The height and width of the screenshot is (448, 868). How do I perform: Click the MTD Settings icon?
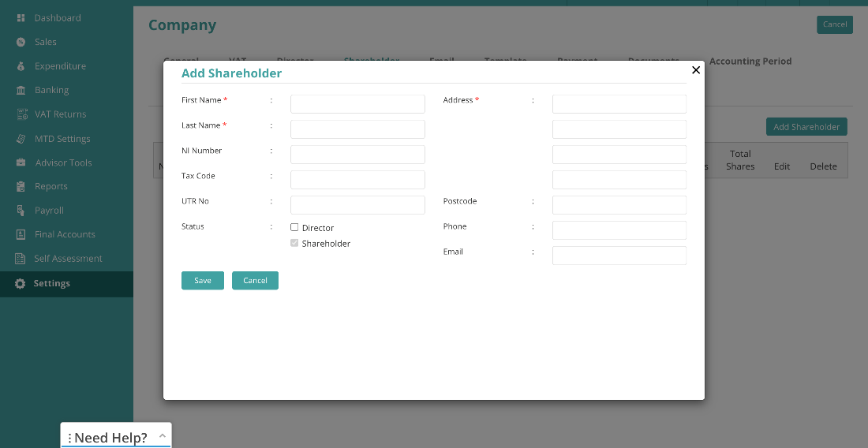click(x=21, y=139)
